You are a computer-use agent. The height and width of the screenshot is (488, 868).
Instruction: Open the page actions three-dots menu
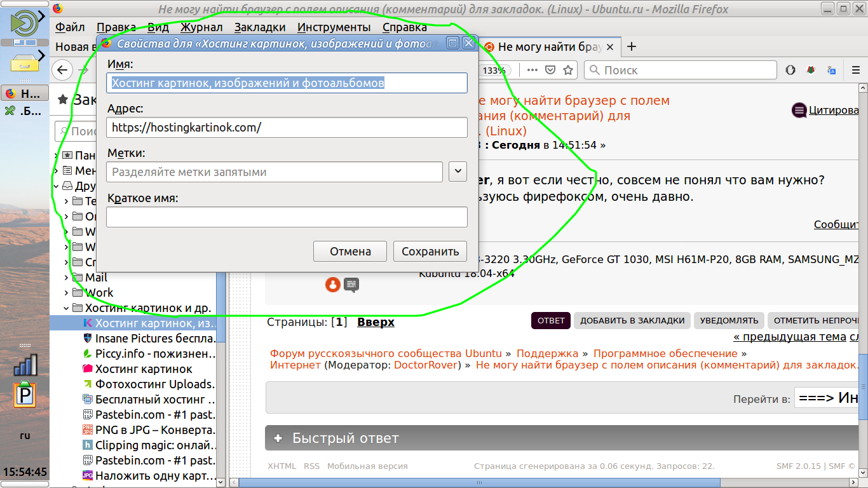(532, 70)
